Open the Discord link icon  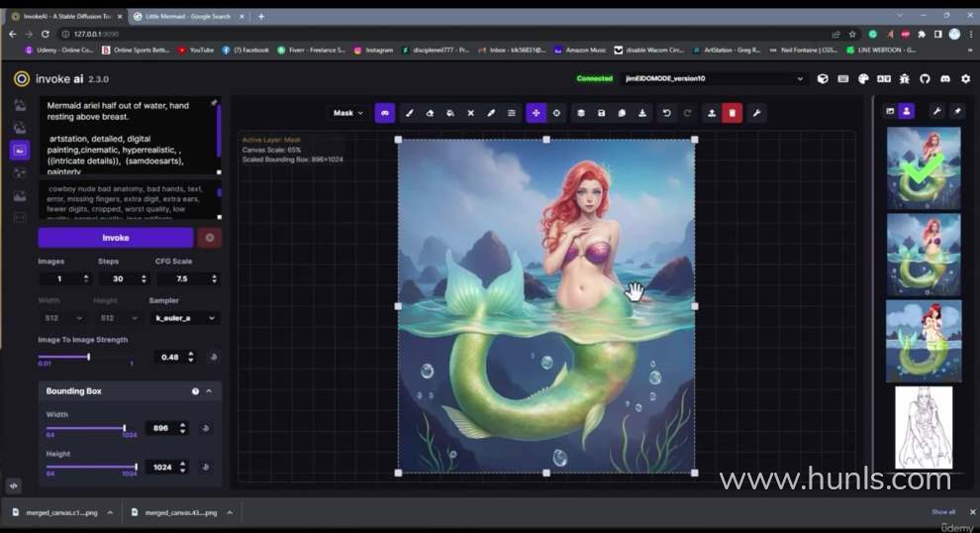pos(945,79)
